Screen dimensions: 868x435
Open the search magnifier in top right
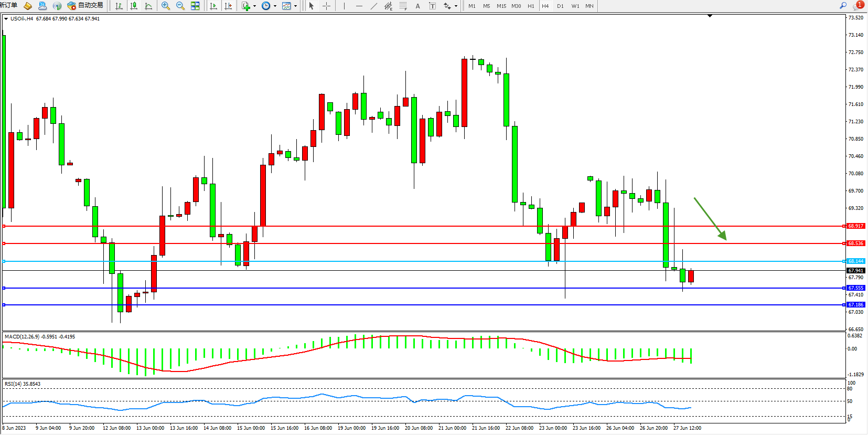(843, 5)
